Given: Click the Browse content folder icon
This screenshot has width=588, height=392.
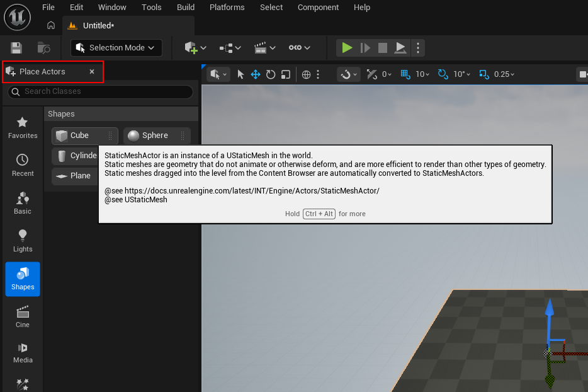Looking at the screenshot, I should (44, 48).
